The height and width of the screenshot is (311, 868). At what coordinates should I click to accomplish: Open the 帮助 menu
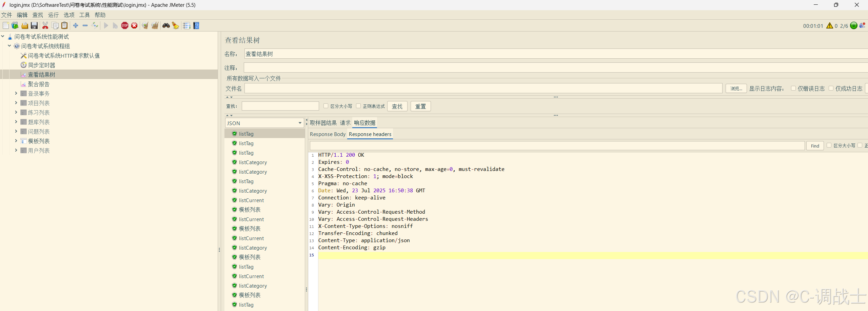[x=100, y=15]
